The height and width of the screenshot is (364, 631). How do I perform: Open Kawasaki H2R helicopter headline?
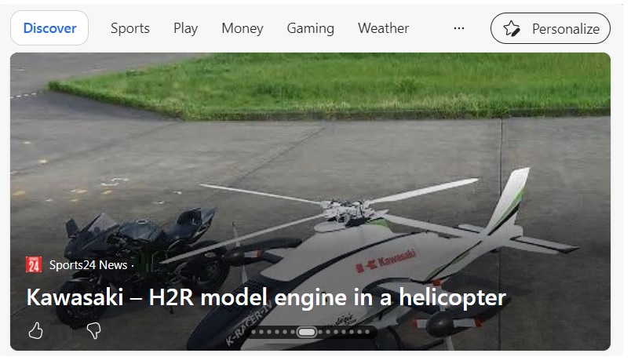click(x=266, y=297)
